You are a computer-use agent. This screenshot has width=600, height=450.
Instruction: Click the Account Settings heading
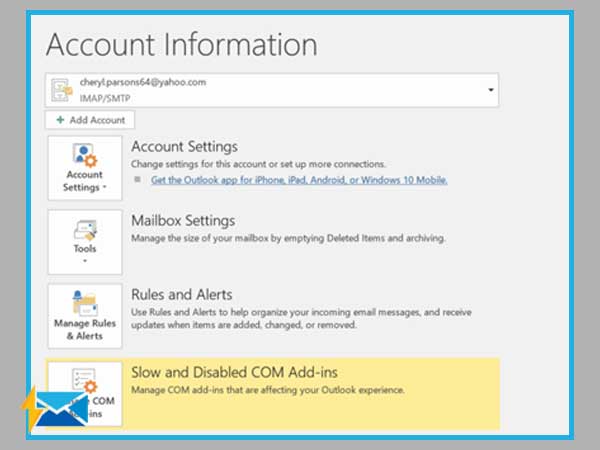pyautogui.click(x=184, y=147)
